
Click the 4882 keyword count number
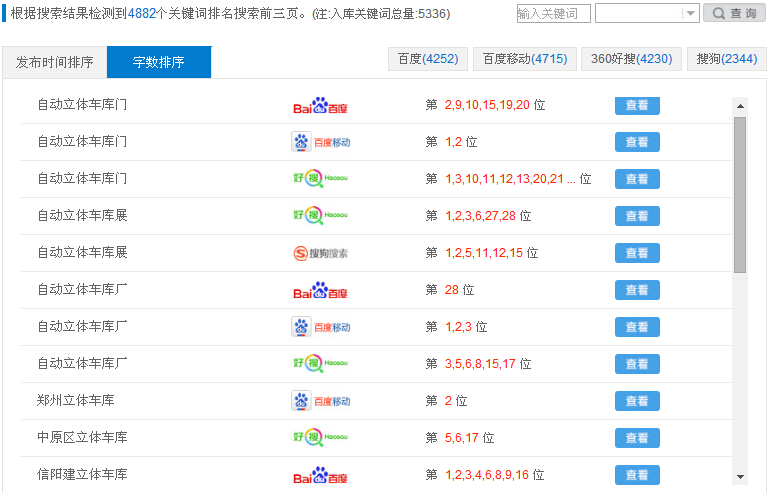[x=142, y=14]
